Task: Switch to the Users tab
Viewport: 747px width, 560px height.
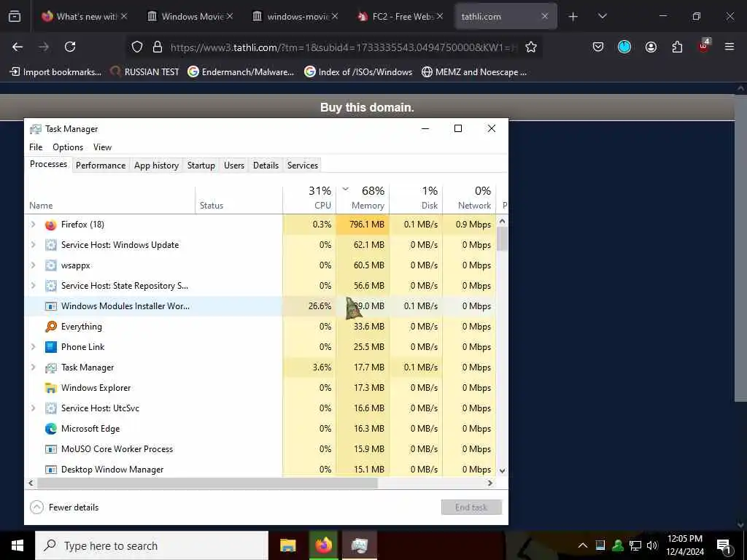Action: coord(234,166)
